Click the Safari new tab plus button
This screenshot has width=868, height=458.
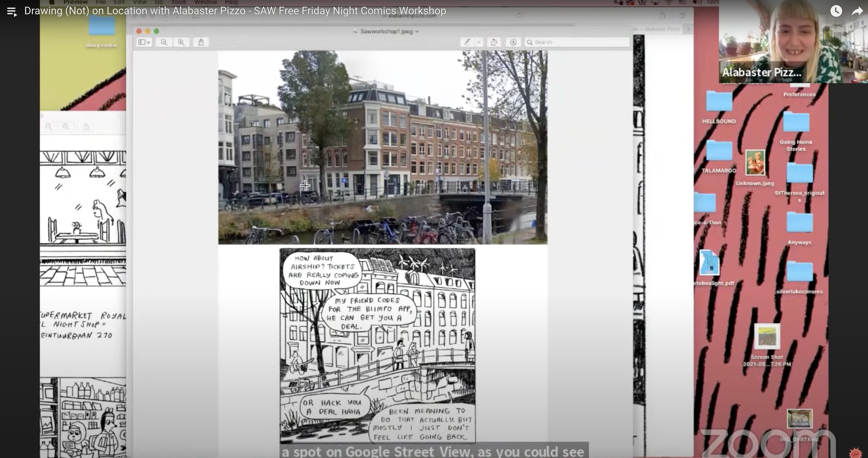688,29
